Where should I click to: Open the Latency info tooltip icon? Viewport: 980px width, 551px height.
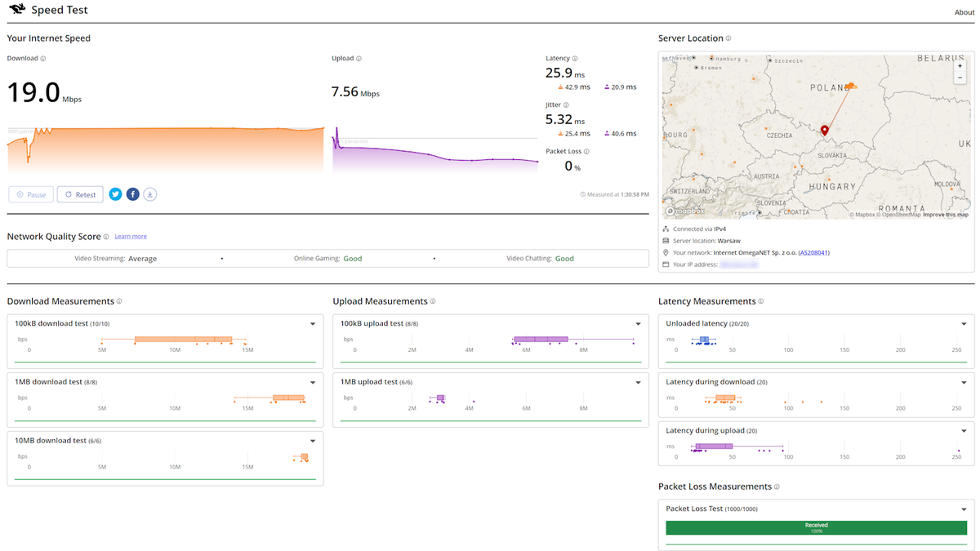[x=574, y=58]
